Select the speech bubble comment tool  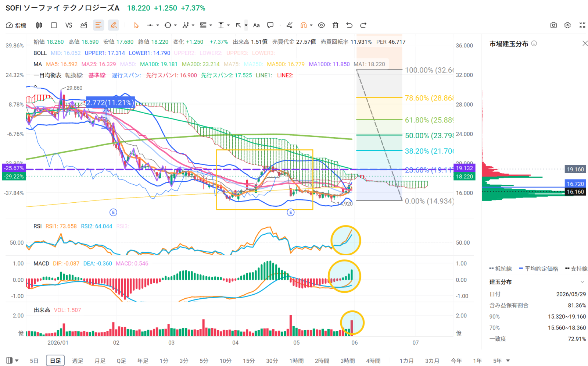[270, 25]
